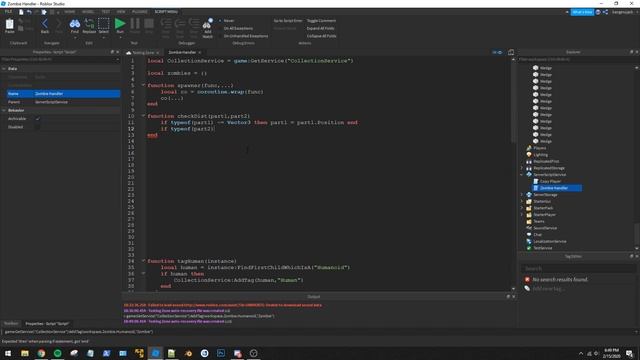
Task: Open the Run dropdown arrow
Action: tap(120, 38)
